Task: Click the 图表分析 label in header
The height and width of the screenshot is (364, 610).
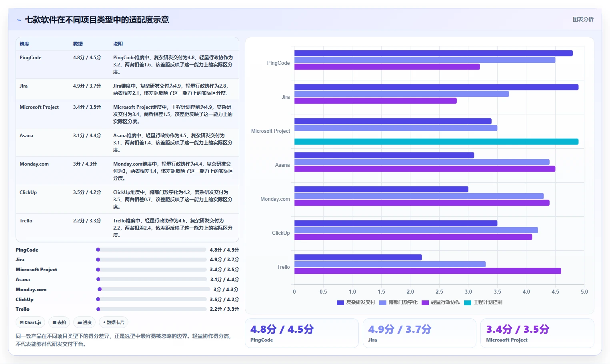Action: click(x=583, y=19)
